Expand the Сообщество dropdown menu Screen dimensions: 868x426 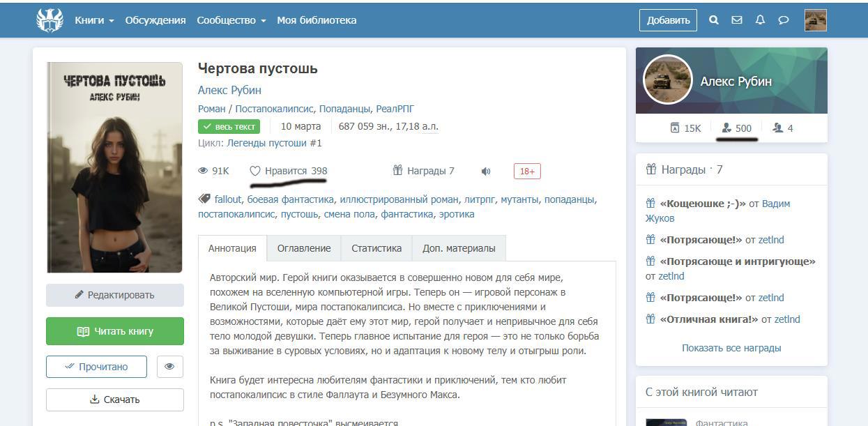(x=231, y=20)
